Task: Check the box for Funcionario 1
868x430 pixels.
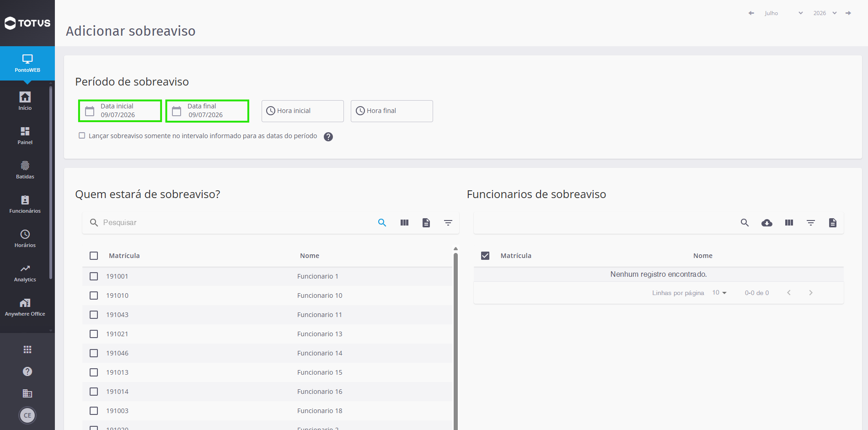Action: pyautogui.click(x=94, y=276)
